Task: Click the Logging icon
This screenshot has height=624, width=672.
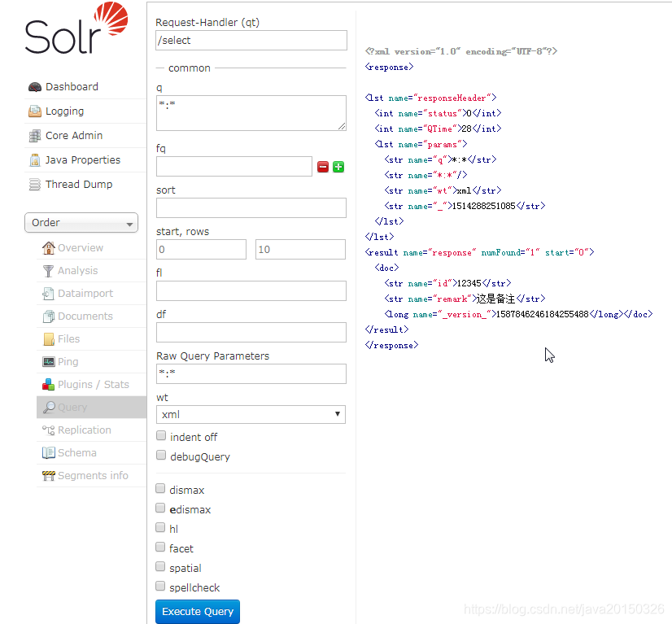Action: pos(35,111)
